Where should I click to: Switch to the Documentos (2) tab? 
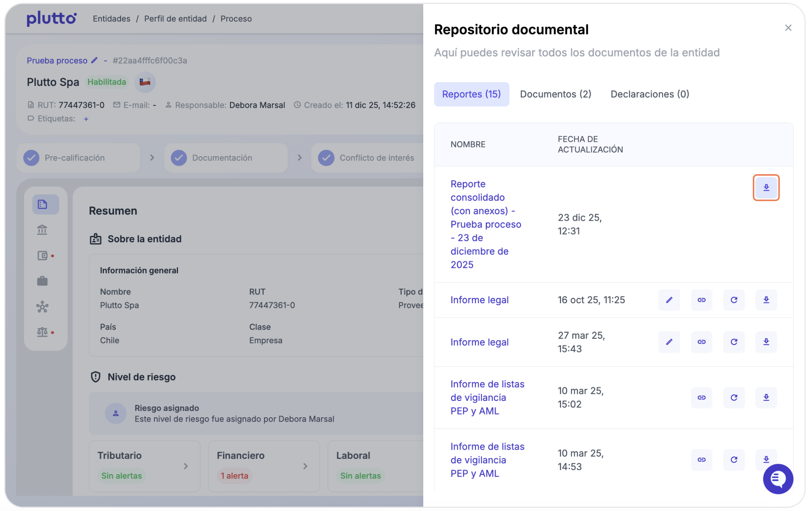click(555, 94)
